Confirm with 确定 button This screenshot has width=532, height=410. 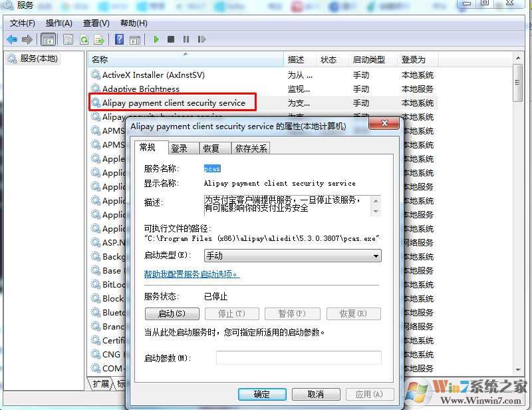click(262, 395)
